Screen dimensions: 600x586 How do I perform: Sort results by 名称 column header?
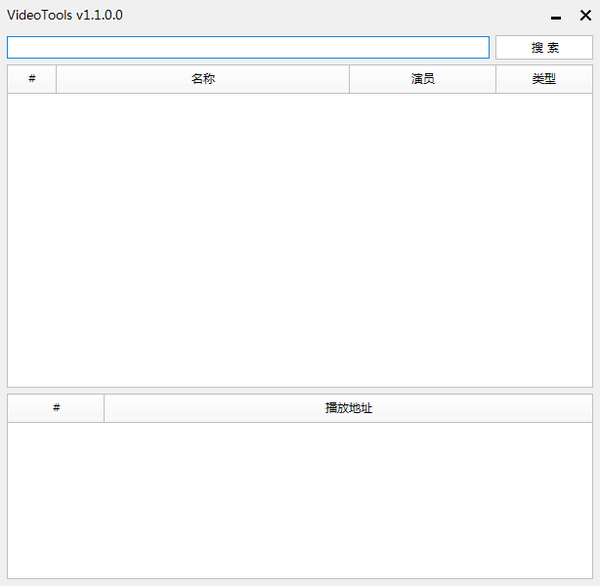pos(202,79)
